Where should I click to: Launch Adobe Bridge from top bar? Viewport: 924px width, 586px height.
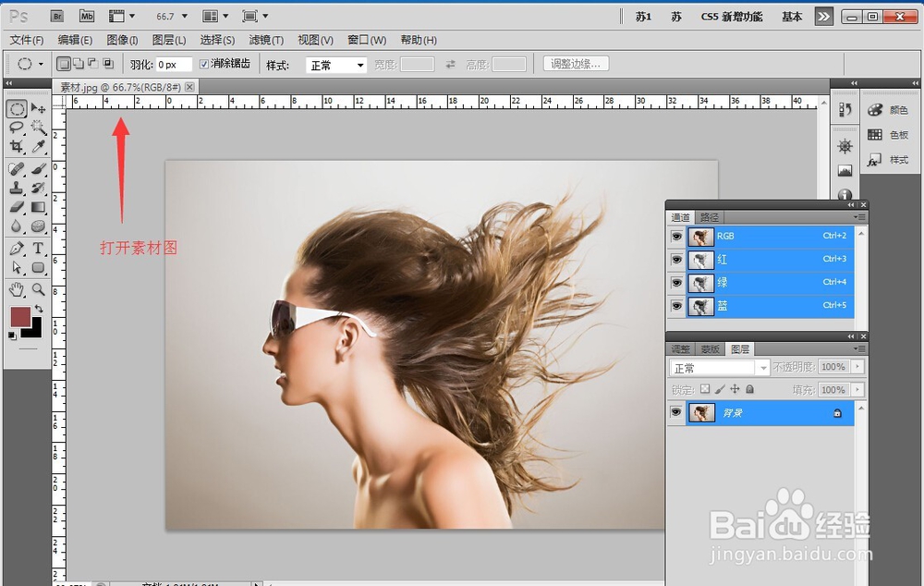(x=57, y=17)
